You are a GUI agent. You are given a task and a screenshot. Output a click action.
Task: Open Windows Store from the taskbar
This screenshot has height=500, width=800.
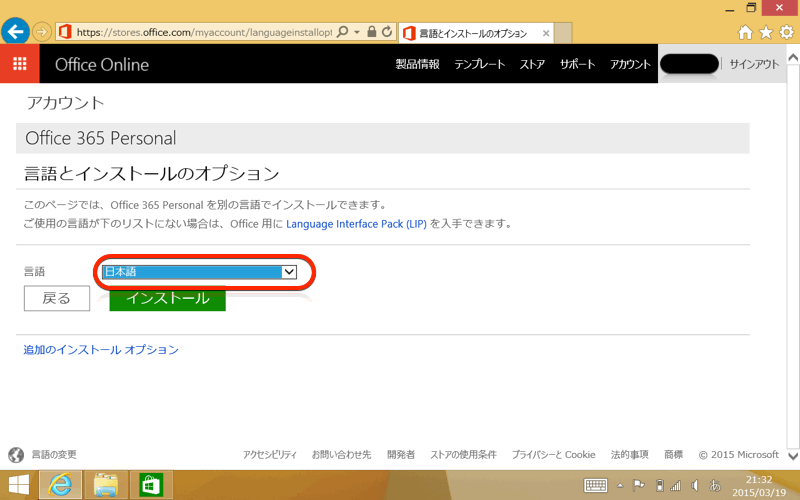[x=151, y=485]
